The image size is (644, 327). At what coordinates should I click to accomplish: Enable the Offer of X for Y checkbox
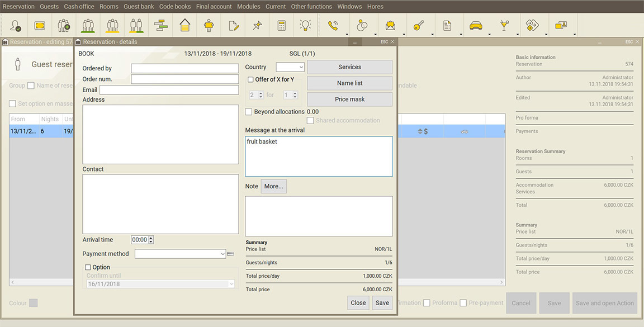[x=250, y=79]
